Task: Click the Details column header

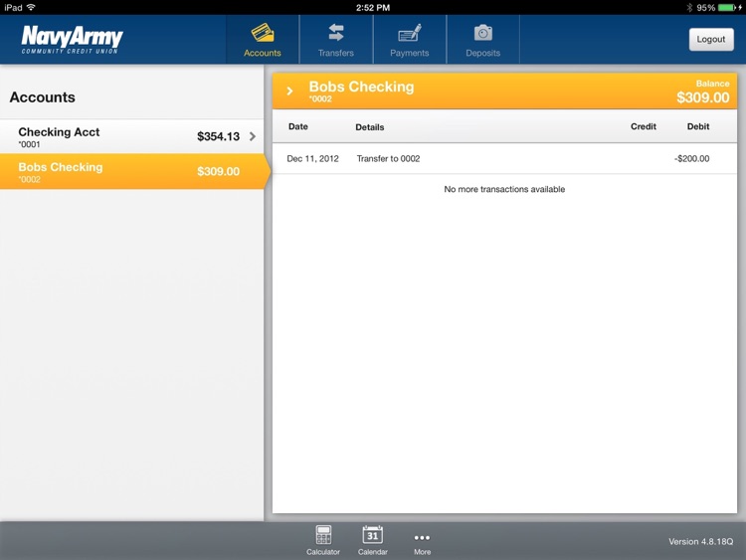Action: coord(370,127)
